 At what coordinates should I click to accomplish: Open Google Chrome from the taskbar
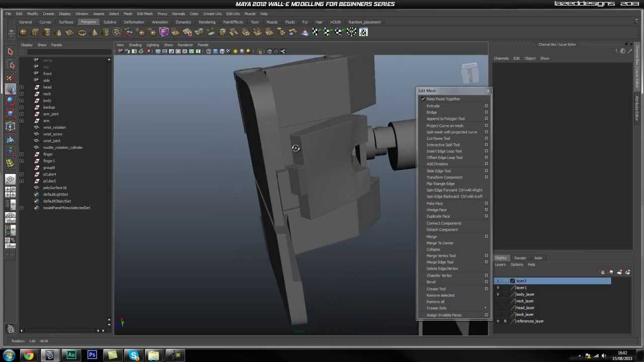(x=29, y=355)
